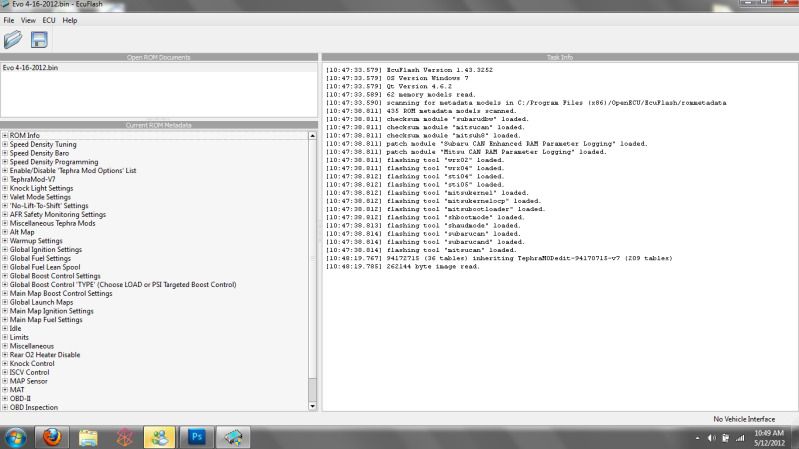Expand the Valet Mode Settings node
The width and height of the screenshot is (799, 449).
(x=5, y=197)
